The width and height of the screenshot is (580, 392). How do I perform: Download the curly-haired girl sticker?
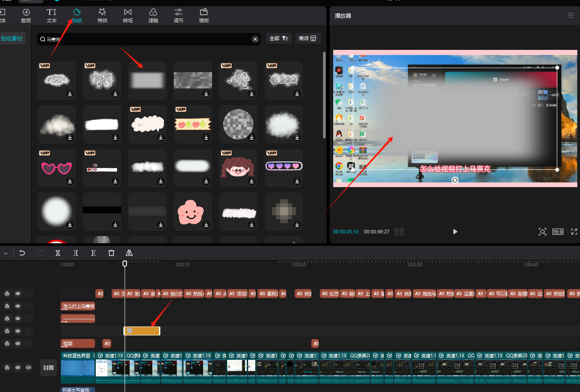pos(252,181)
